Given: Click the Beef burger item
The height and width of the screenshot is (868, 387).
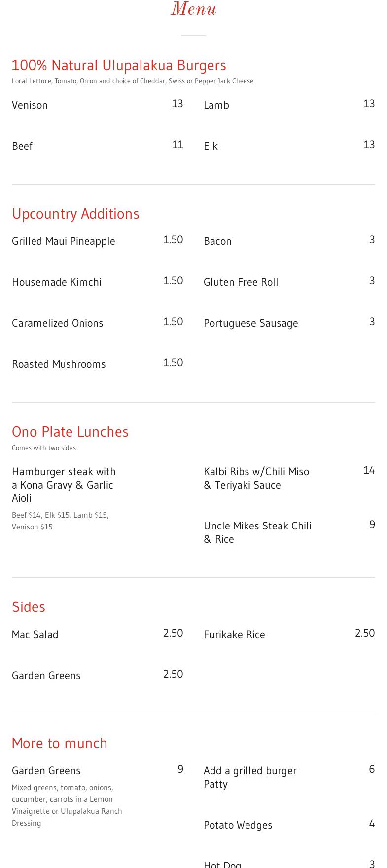Looking at the screenshot, I should tap(22, 146).
